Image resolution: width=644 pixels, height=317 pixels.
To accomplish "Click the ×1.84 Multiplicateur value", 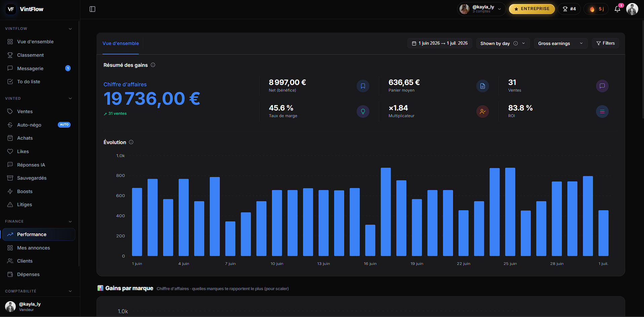I will (398, 108).
